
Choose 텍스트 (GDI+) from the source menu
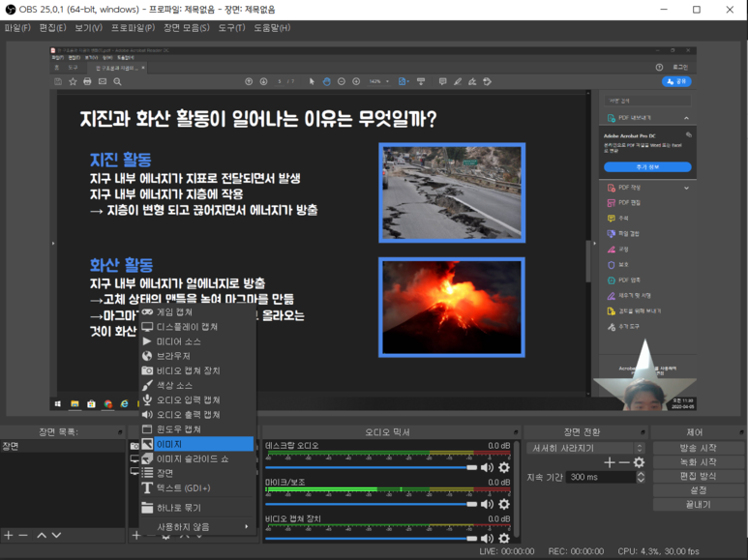tap(197, 488)
